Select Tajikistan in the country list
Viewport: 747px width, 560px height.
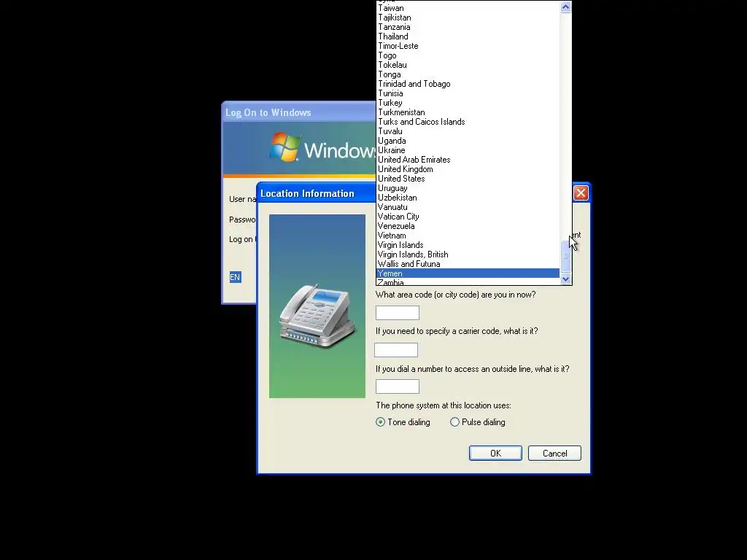click(468, 17)
